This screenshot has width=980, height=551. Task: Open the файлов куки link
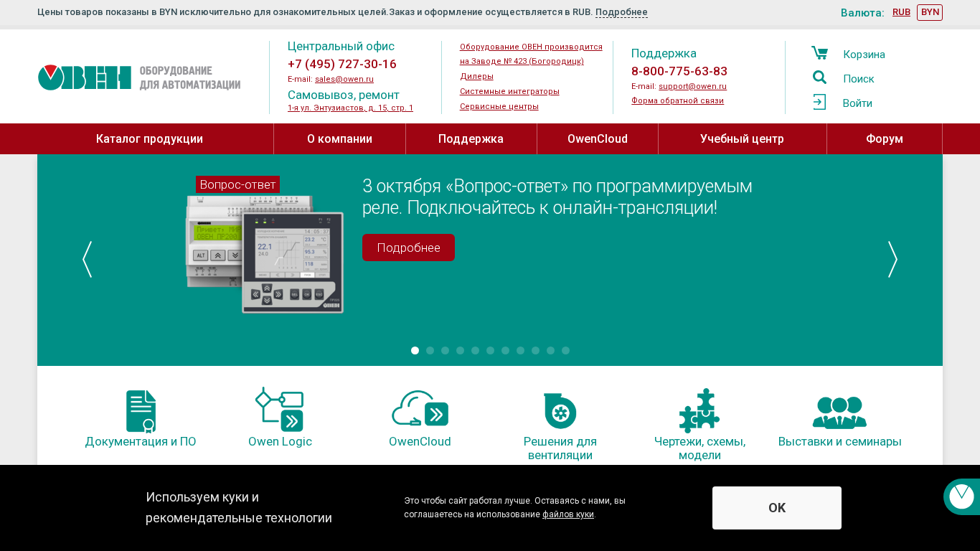568,514
